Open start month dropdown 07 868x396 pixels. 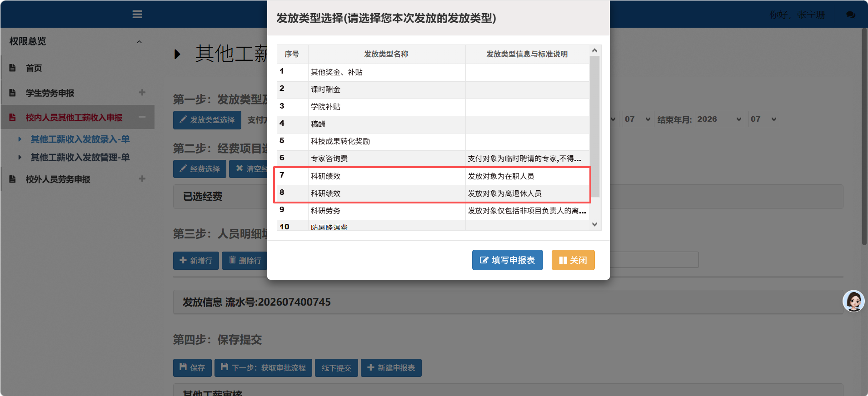click(x=638, y=119)
